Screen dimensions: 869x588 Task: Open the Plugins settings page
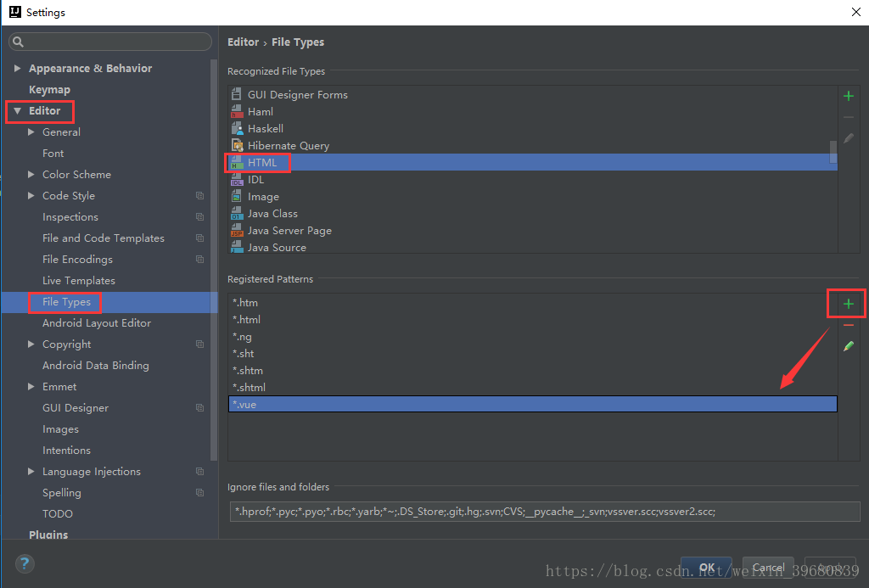click(x=48, y=535)
